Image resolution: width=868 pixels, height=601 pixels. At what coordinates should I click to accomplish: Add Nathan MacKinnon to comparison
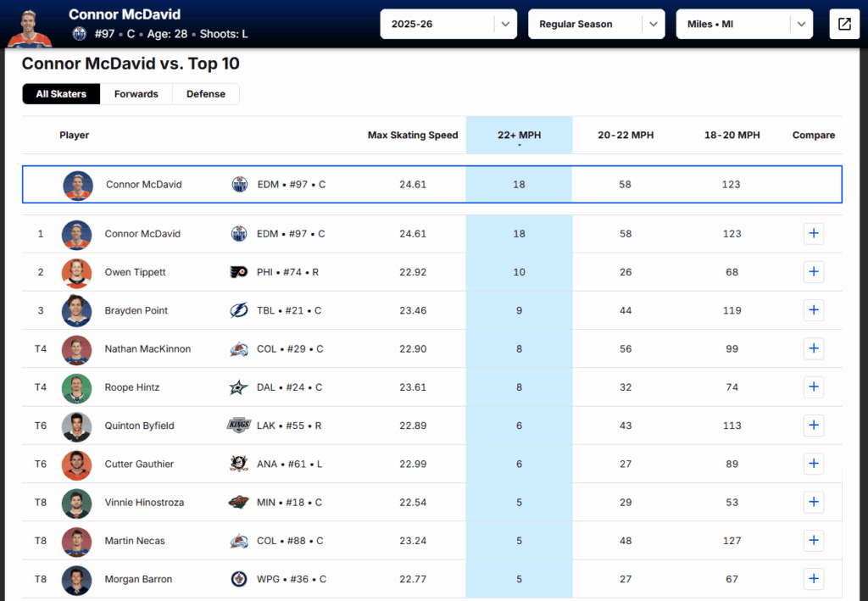(813, 348)
